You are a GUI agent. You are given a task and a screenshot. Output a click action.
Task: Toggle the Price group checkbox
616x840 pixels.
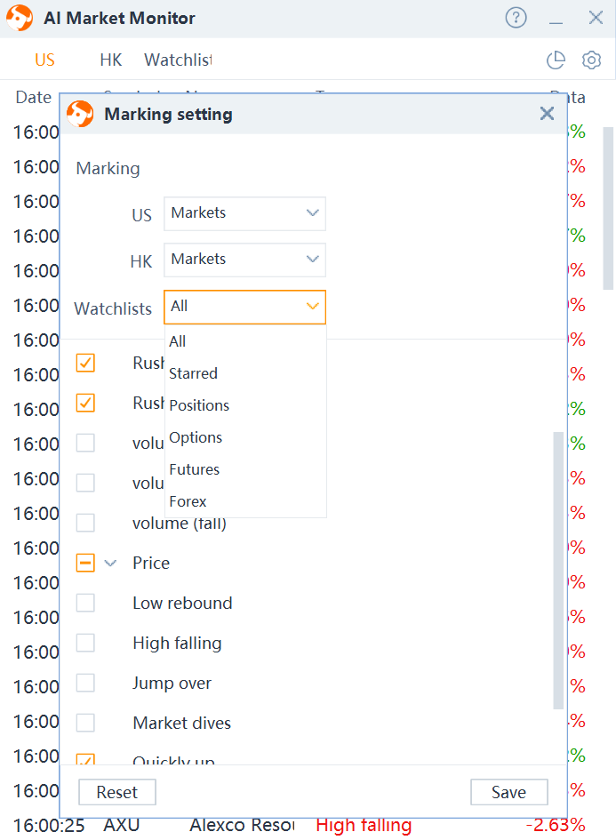click(85, 563)
